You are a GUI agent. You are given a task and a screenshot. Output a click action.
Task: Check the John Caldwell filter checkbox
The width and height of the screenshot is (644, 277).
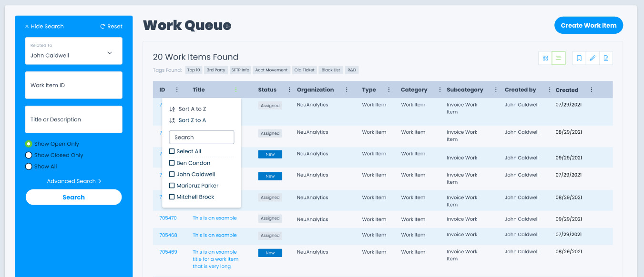tap(172, 174)
